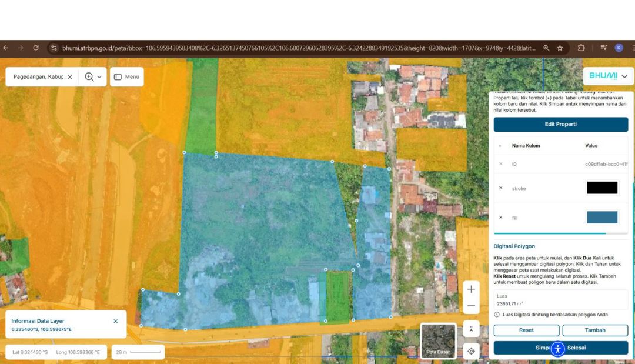
Task: Click Tambah to add a polygon
Action: [595, 330]
